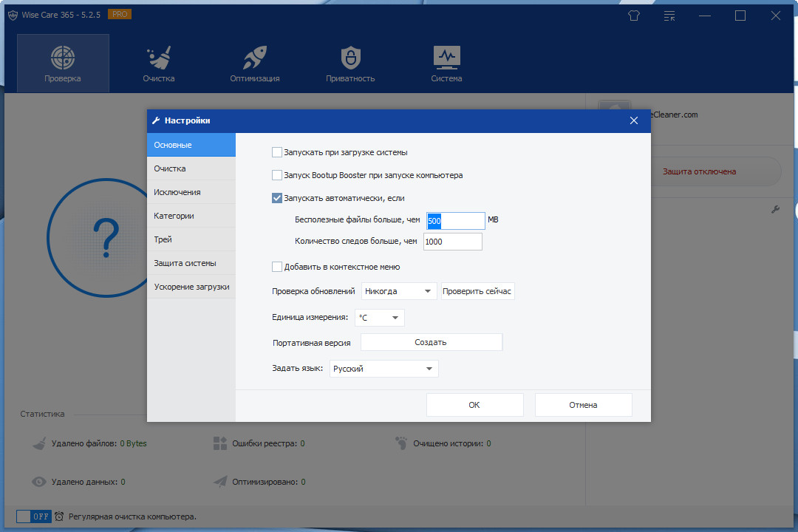Open the Очистка cleaner broom icon
The width and height of the screenshot is (798, 532).
[159, 58]
